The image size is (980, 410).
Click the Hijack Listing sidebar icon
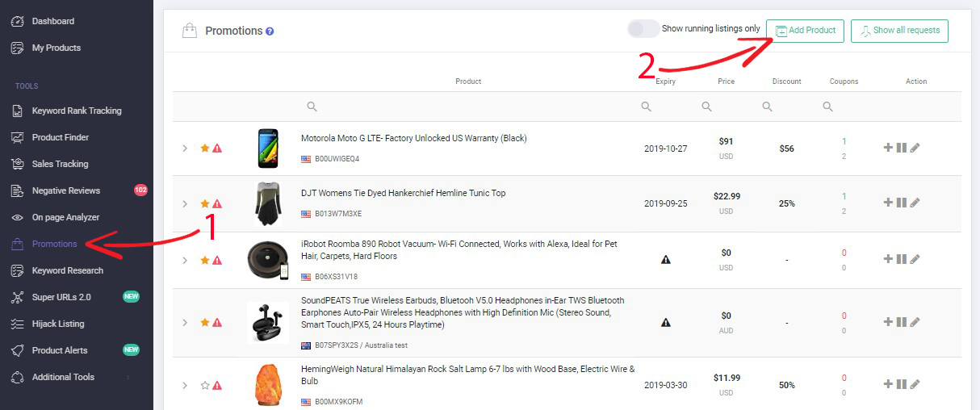[x=17, y=324]
